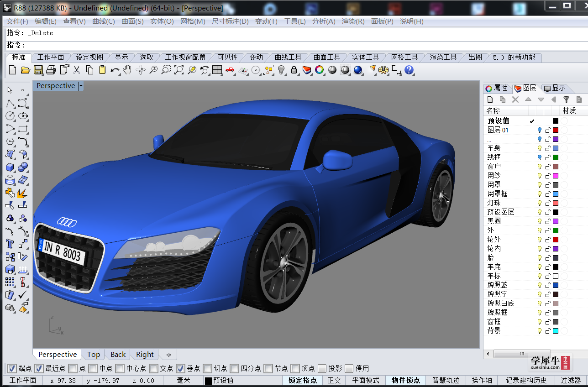Open the 渲染(R) menu
588x387 pixels.
(x=353, y=21)
